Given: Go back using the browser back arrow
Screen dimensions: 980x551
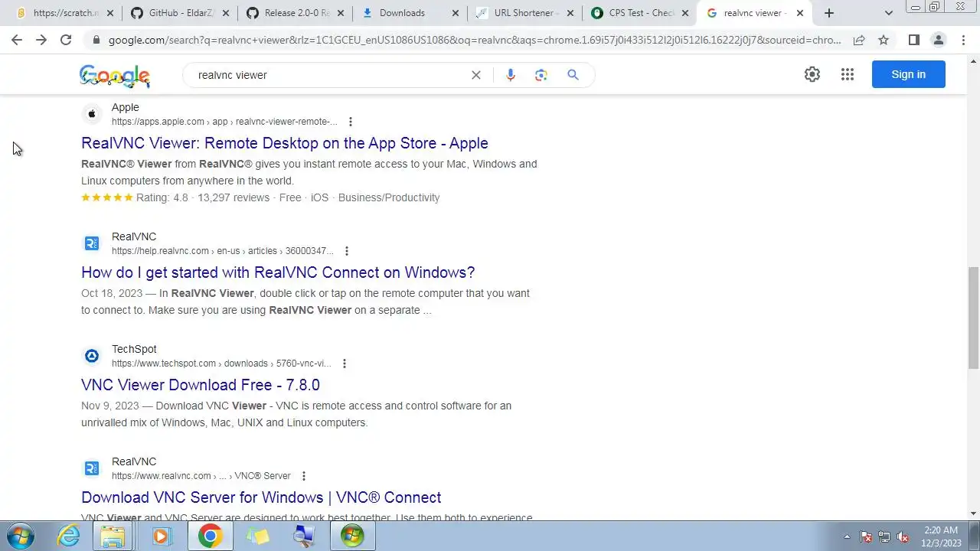Looking at the screenshot, I should point(17,40).
